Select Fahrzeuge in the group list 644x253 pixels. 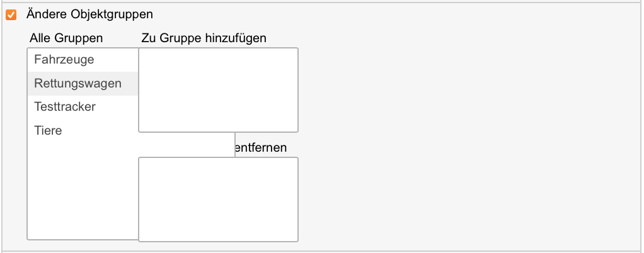[64, 60]
